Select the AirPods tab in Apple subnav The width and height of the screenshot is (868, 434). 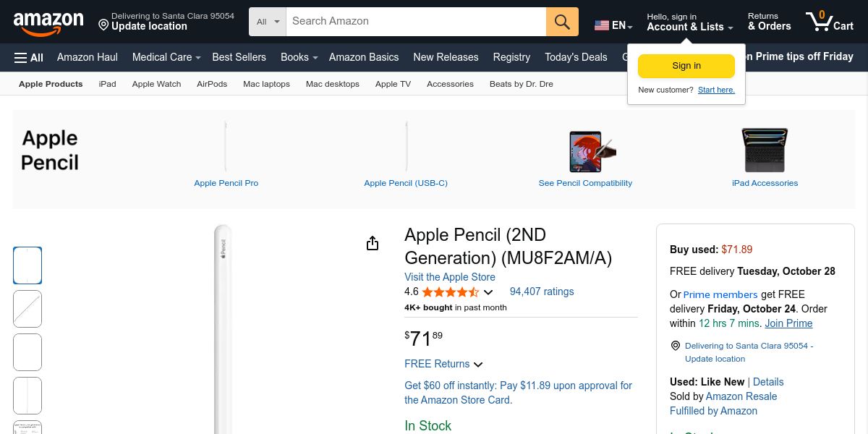pyautogui.click(x=212, y=84)
